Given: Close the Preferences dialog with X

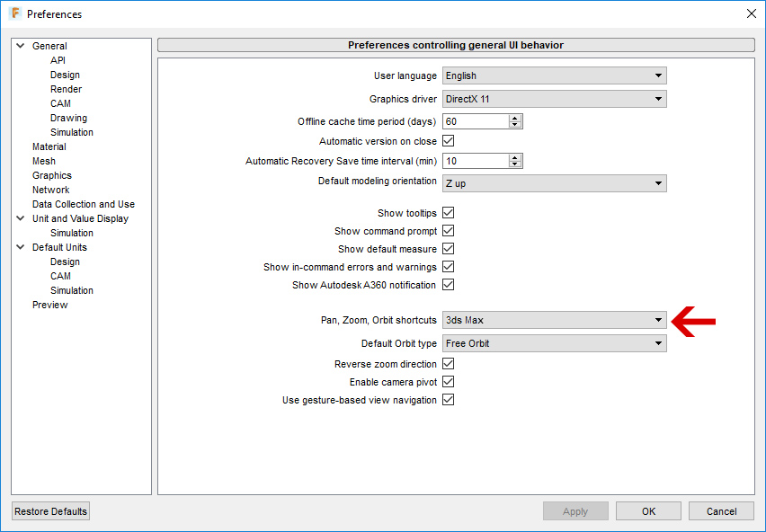Looking at the screenshot, I should pyautogui.click(x=752, y=13).
